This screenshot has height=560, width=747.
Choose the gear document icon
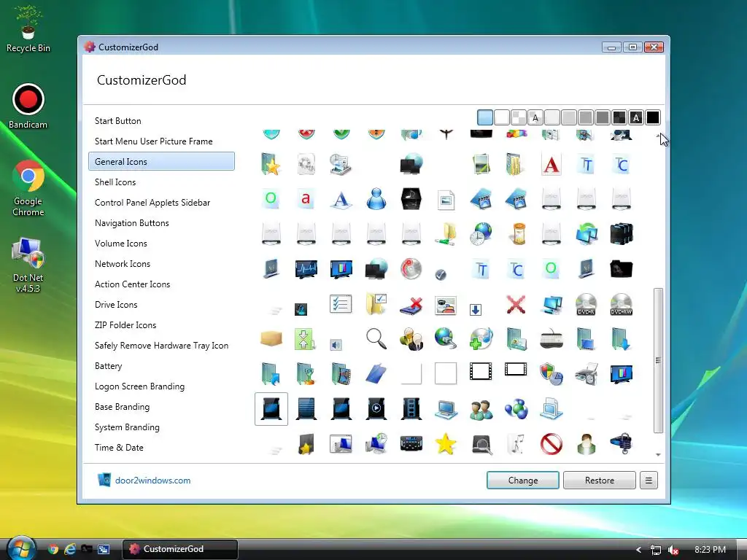point(306,164)
